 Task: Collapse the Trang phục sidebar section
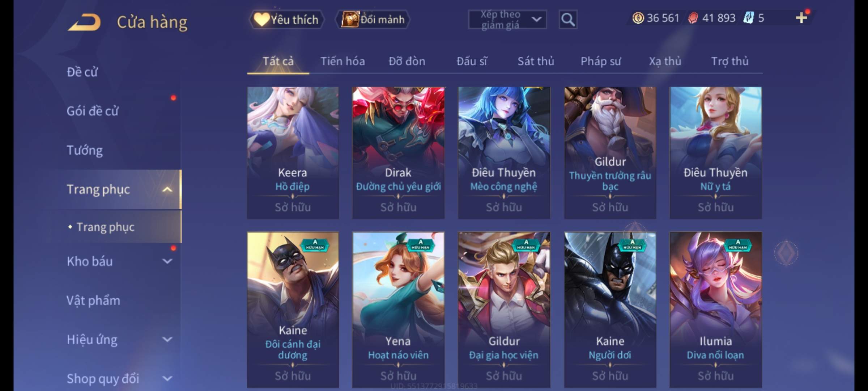pos(167,189)
